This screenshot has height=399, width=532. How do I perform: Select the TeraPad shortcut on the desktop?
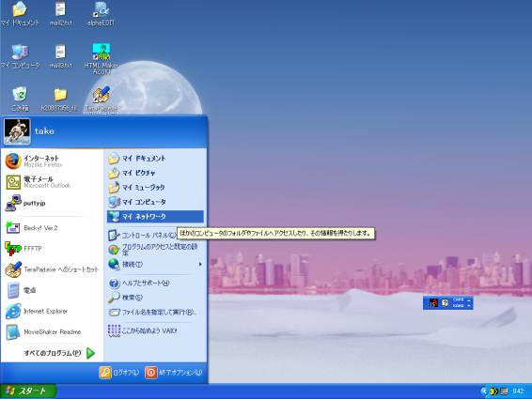[101, 99]
